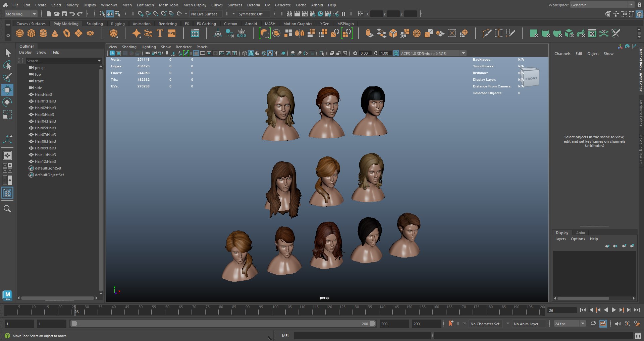Toggle textured display in viewport toolbar

[270, 53]
